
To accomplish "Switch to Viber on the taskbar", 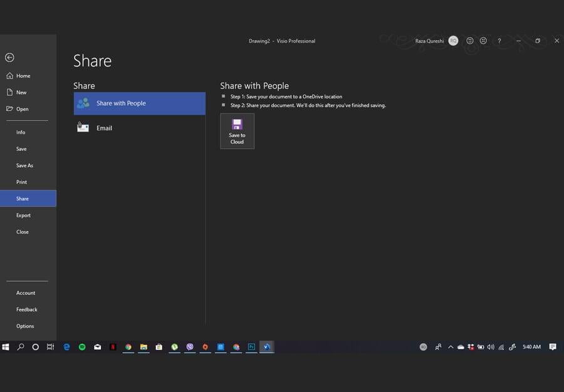I will [190, 347].
